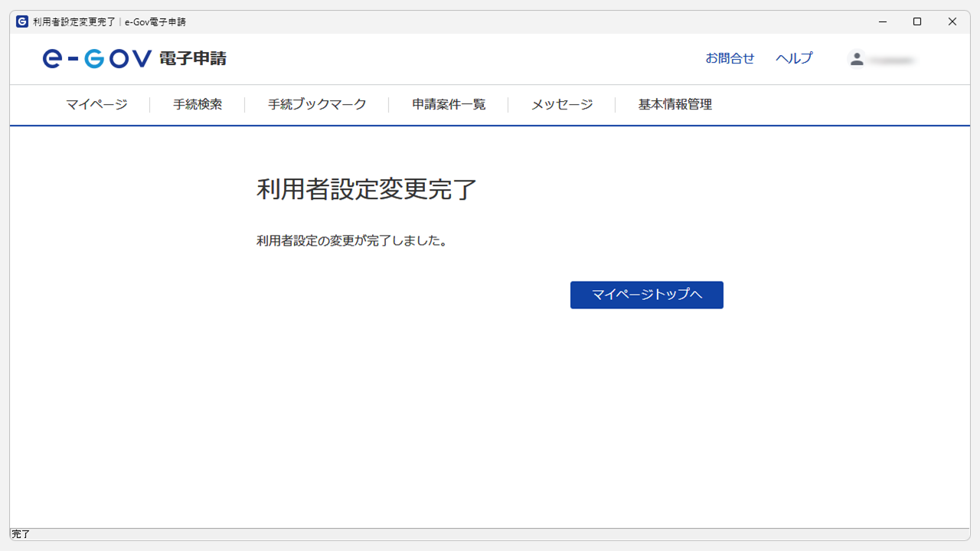The height and width of the screenshot is (551, 980).
Task: Click the 利用者設定の変更が完了しました message text
Action: [x=352, y=241]
